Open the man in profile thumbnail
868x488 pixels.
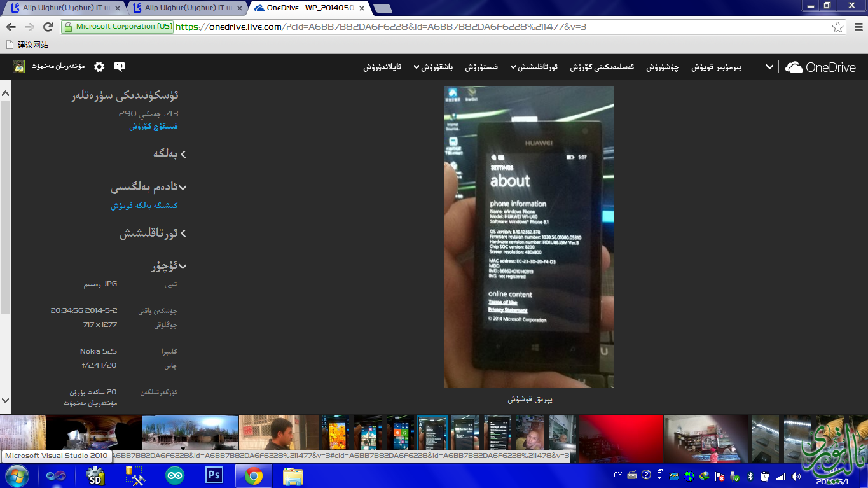[279, 433]
